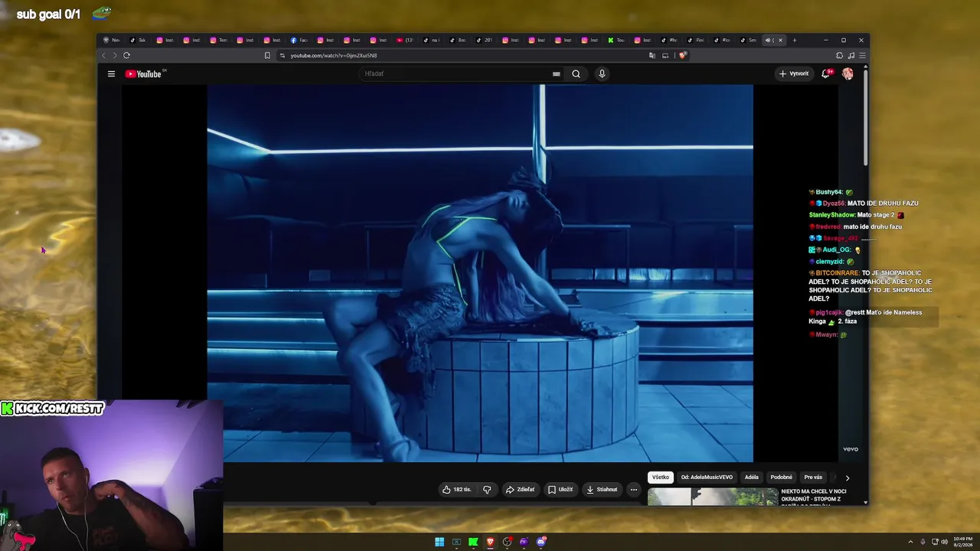The height and width of the screenshot is (551, 980).
Task: Switch to the first browser tab
Action: [x=112, y=40]
